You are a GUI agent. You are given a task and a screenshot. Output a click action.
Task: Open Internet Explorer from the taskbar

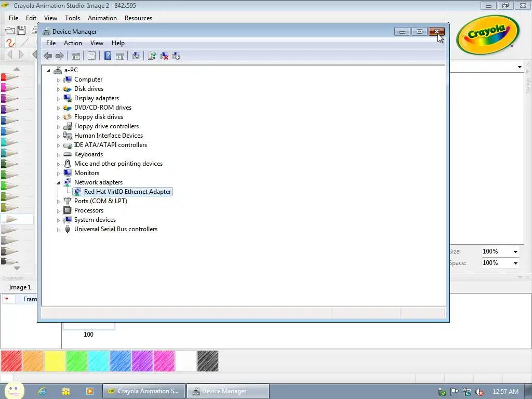tap(42, 391)
